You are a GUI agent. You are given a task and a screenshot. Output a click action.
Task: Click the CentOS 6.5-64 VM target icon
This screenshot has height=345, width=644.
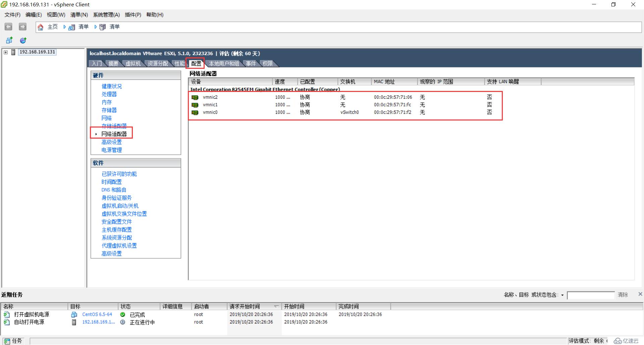[74, 314]
